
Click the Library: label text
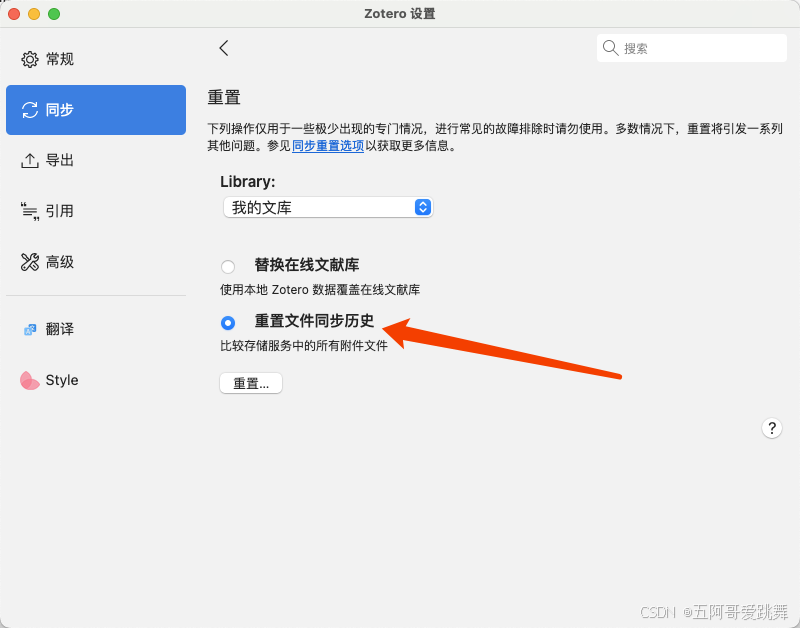(x=247, y=182)
